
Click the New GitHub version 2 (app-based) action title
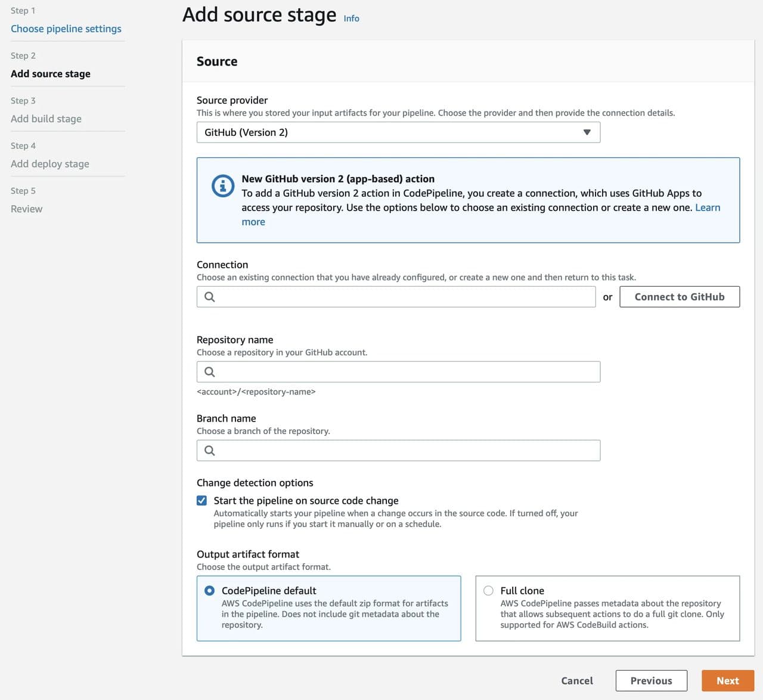tap(338, 179)
